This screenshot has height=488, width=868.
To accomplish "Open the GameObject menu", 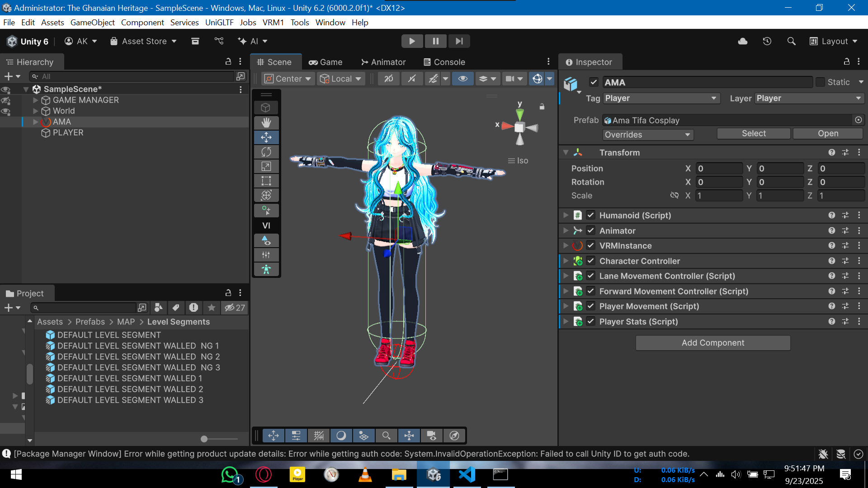I will coord(92,22).
